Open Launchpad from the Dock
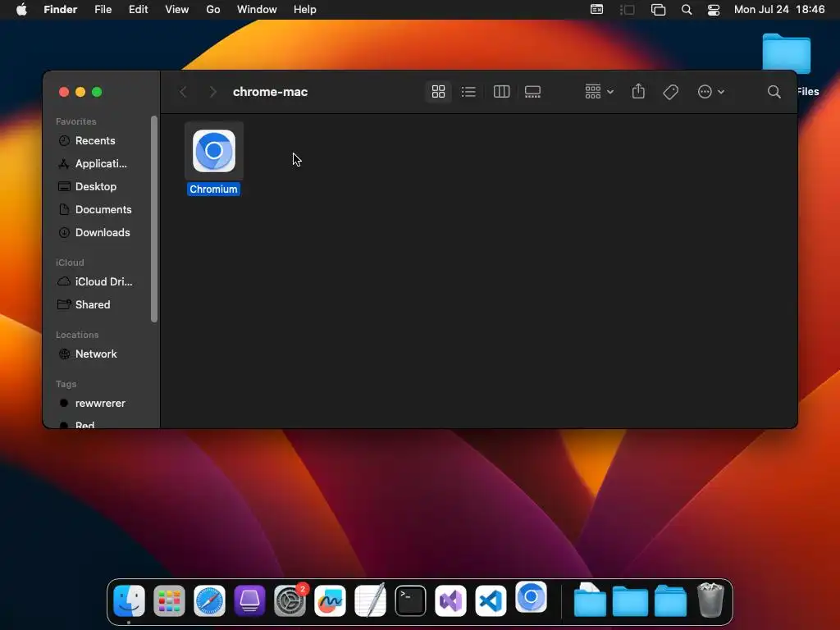Screen dimensions: 840x630 (x=169, y=600)
